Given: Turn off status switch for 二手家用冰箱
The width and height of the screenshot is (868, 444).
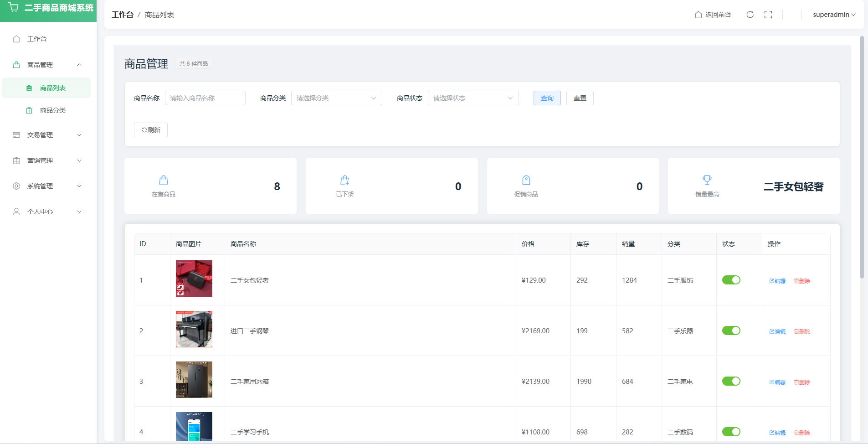Looking at the screenshot, I should [x=731, y=381].
